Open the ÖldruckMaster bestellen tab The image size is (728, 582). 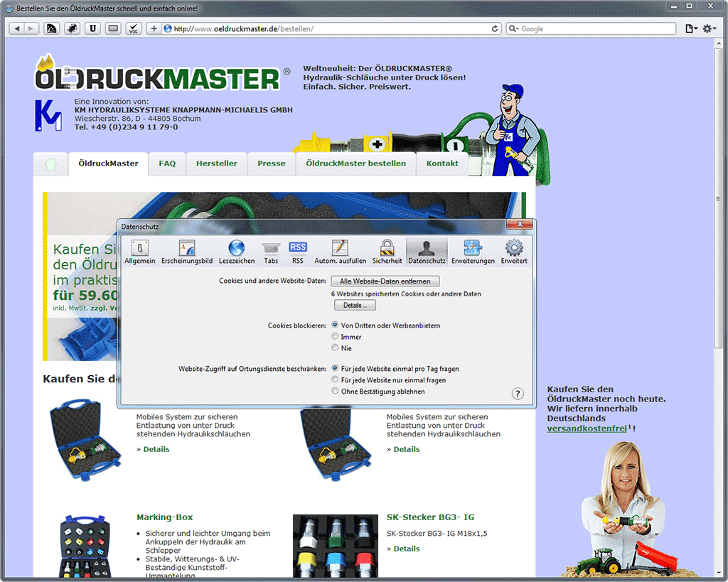355,164
